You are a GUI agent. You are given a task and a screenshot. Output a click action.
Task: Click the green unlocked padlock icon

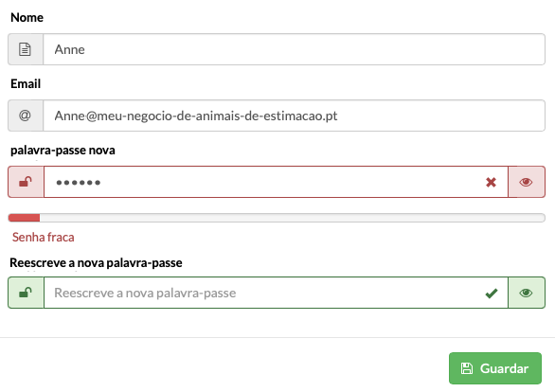[26, 293]
